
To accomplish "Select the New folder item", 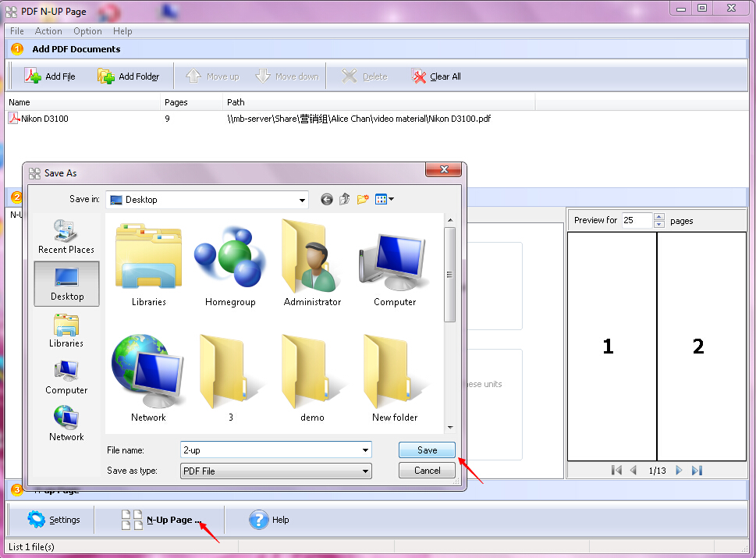I will click(x=395, y=378).
